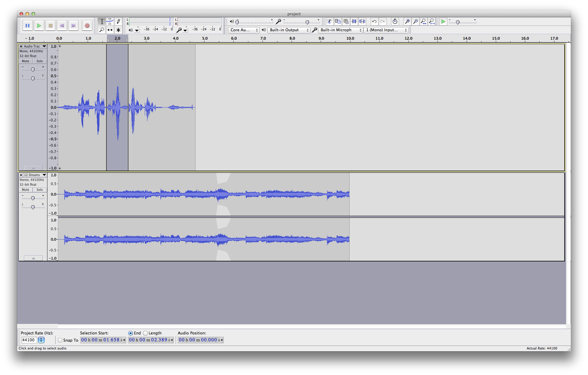Viewport: 588px width, 375px height.
Task: Click the Paste clipboard icon
Action: click(x=346, y=21)
